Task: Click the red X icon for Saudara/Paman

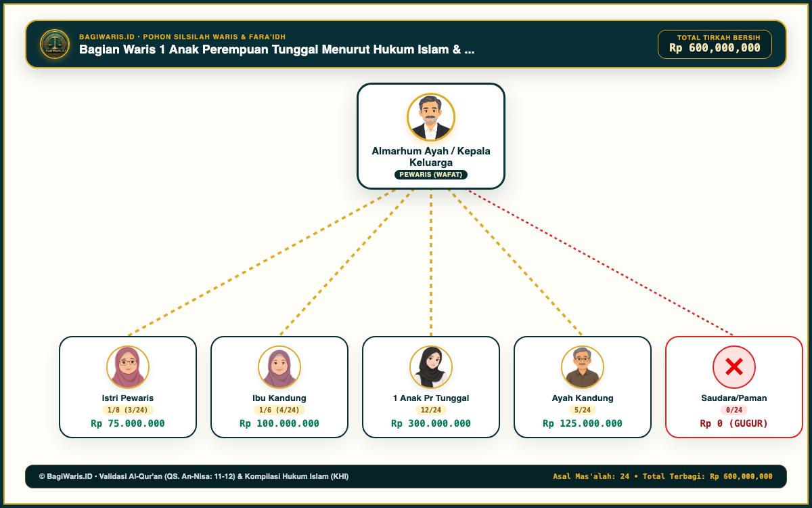Action: click(x=734, y=367)
